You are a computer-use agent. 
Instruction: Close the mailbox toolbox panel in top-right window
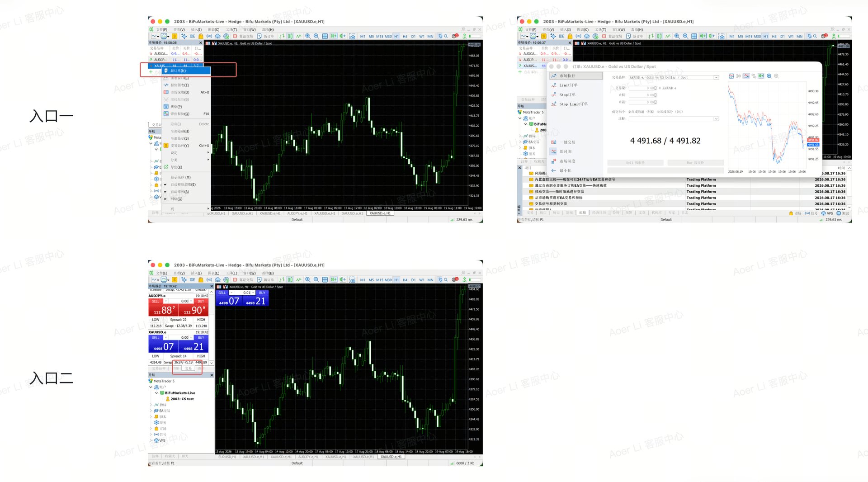(519, 168)
